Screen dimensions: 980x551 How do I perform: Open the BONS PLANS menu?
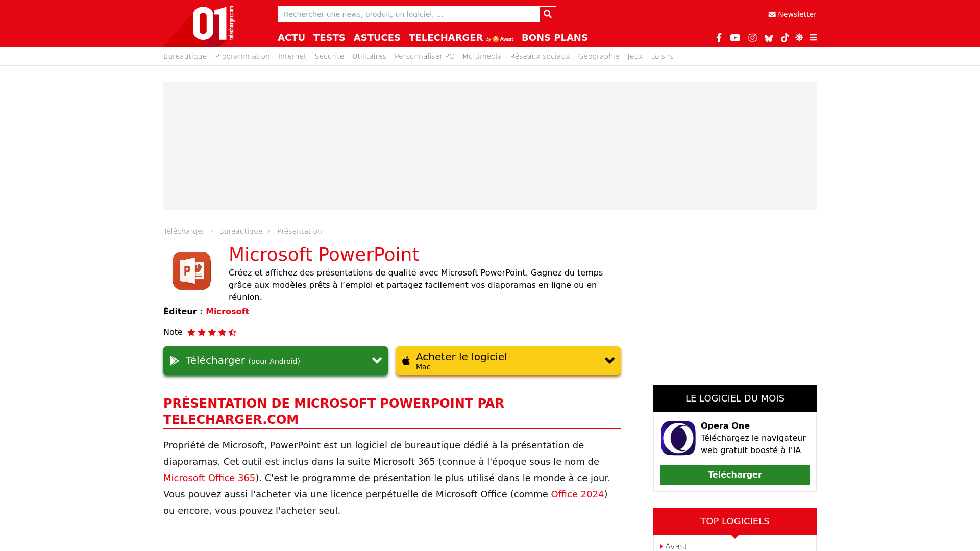click(554, 38)
